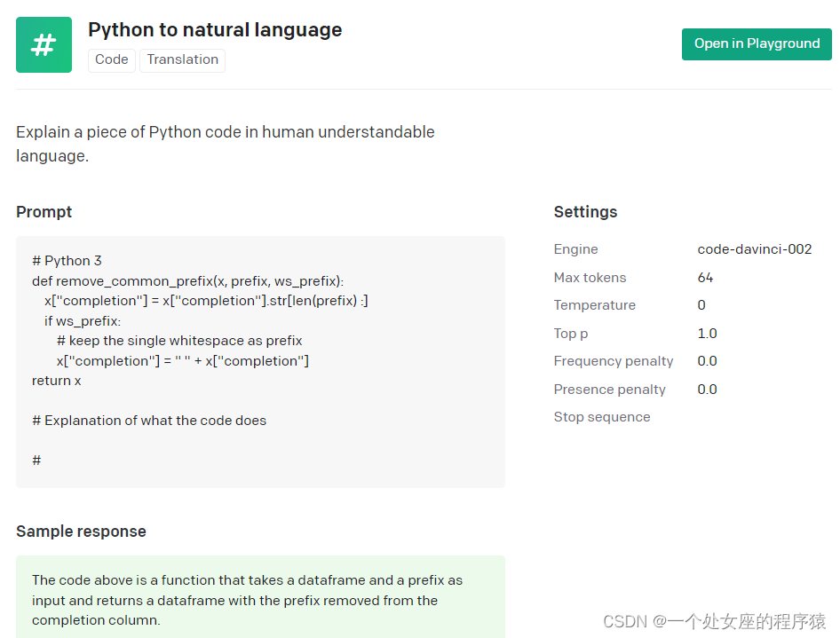Click the Open in Playground button
This screenshot has width=840, height=638.
(x=757, y=43)
